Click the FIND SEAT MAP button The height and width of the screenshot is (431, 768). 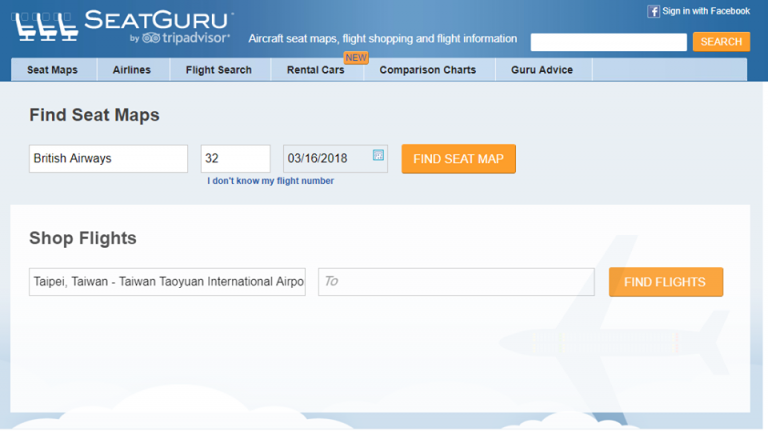[458, 159]
